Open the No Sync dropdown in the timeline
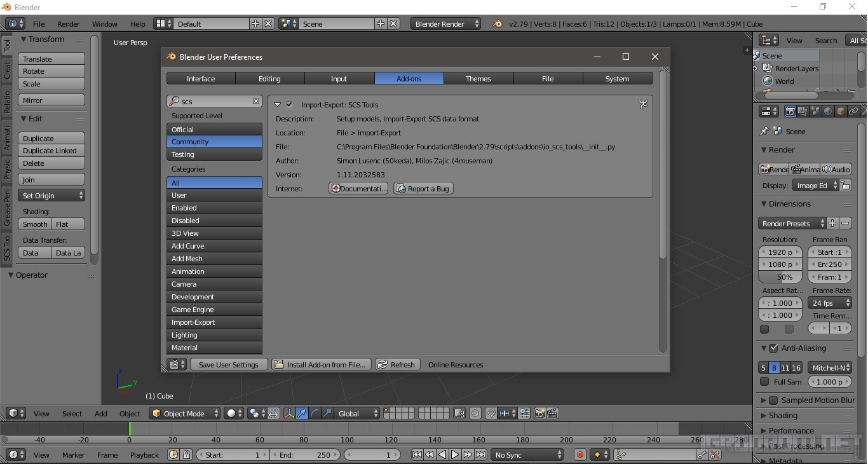Image resolution: width=868 pixels, height=464 pixels. coord(526,454)
